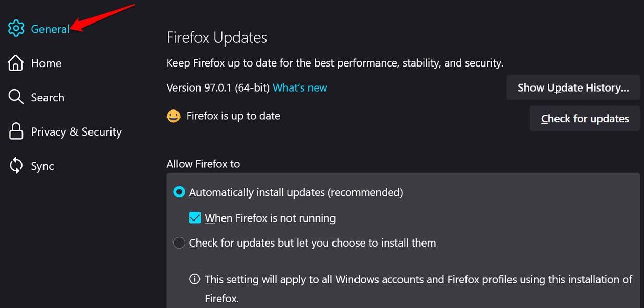Screen dimensions: 644x308
Task: Click the magnifying glass icon beside Search
Action: tap(16, 97)
